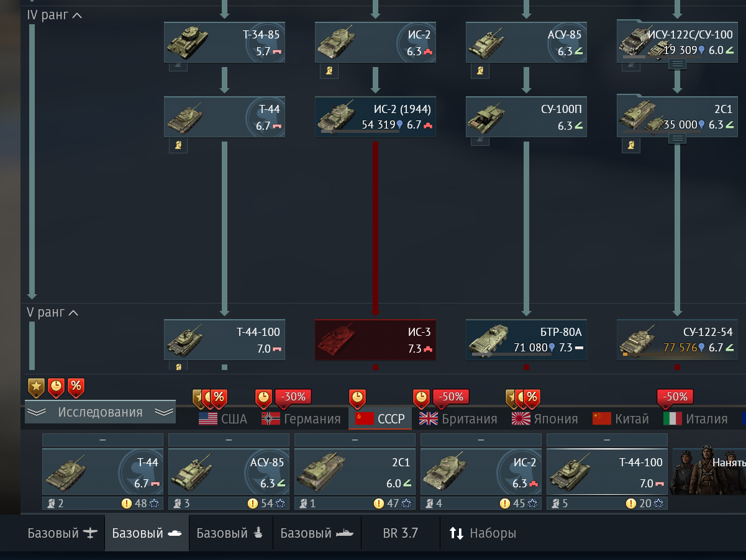Click the Исследования button
Viewport: 746px width, 560px height.
(x=100, y=412)
